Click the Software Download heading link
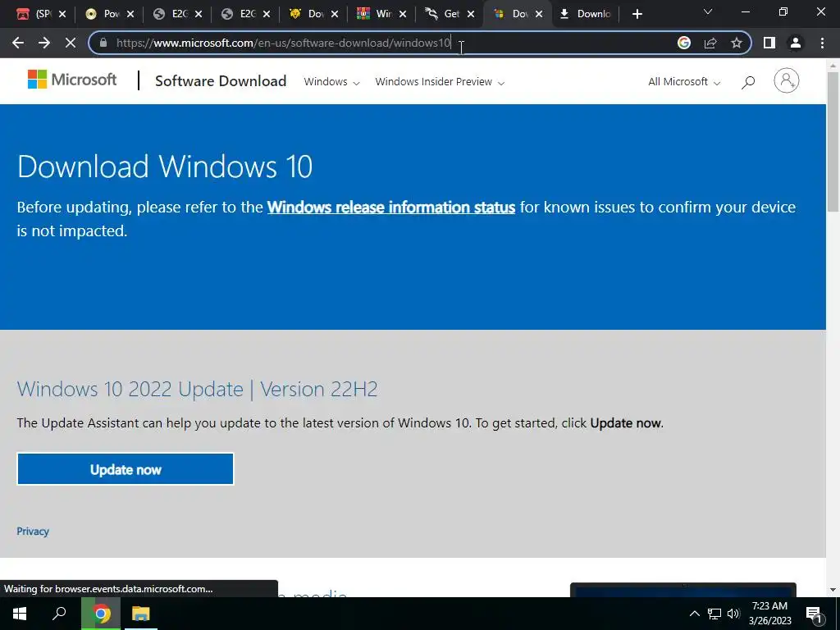This screenshot has height=630, width=840. pos(221,81)
